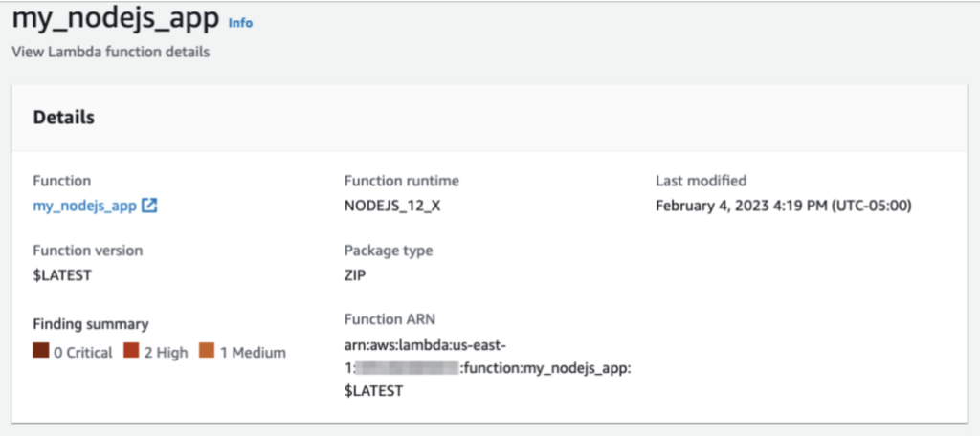
Task: Click the Function runtime label
Action: 402,181
